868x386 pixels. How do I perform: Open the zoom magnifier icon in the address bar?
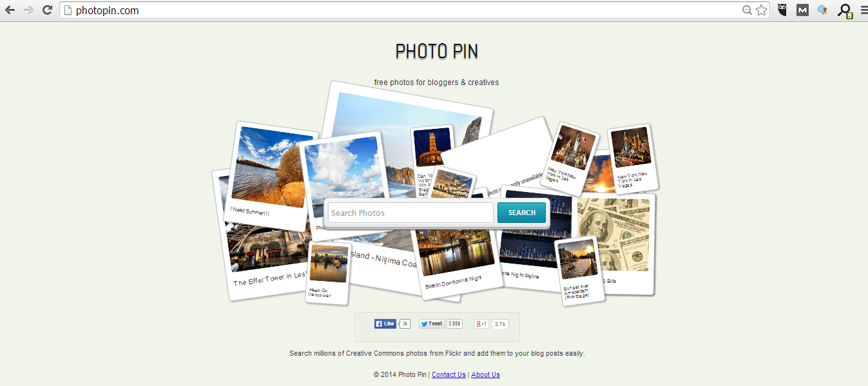pyautogui.click(x=747, y=10)
